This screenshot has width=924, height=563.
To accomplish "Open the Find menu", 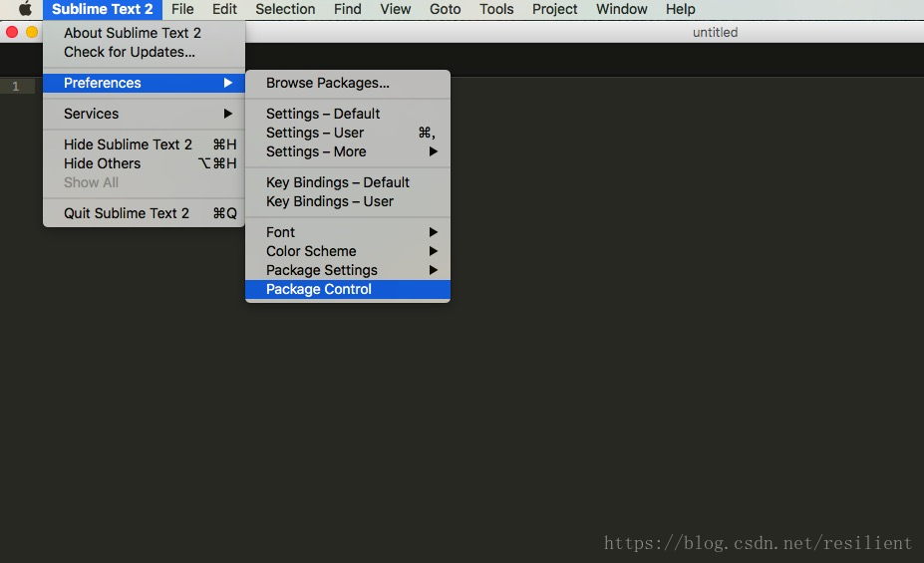I will click(348, 9).
